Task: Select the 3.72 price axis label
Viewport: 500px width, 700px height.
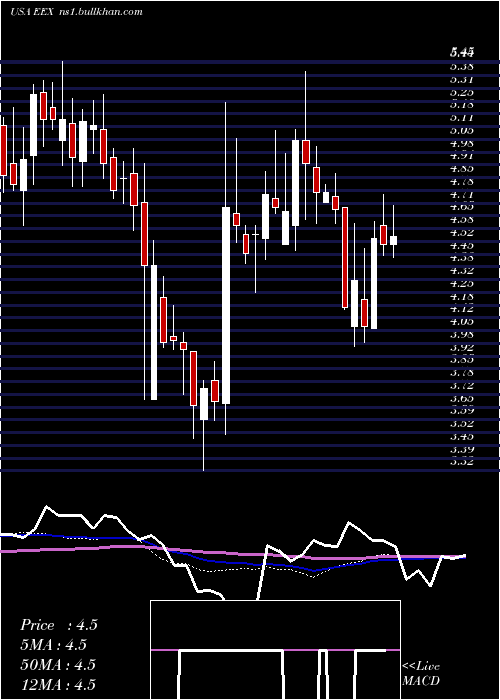Action: pyautogui.click(x=462, y=385)
